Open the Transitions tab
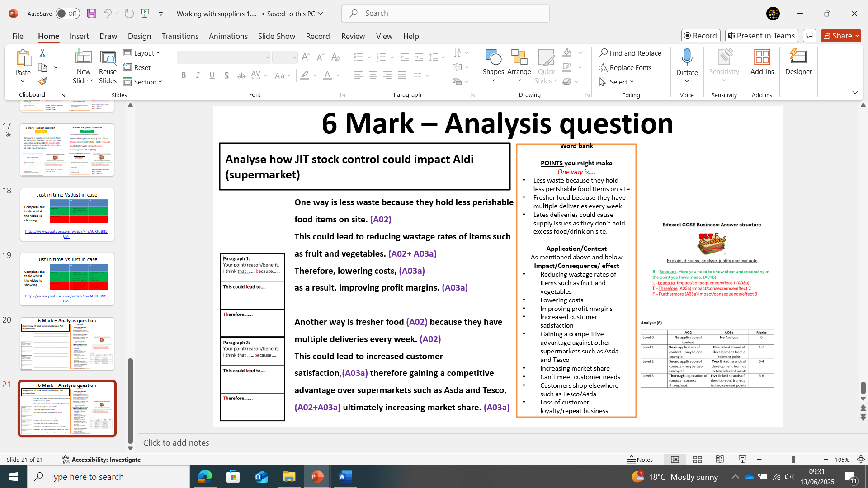The height and width of the screenshot is (488, 868). coord(180,36)
